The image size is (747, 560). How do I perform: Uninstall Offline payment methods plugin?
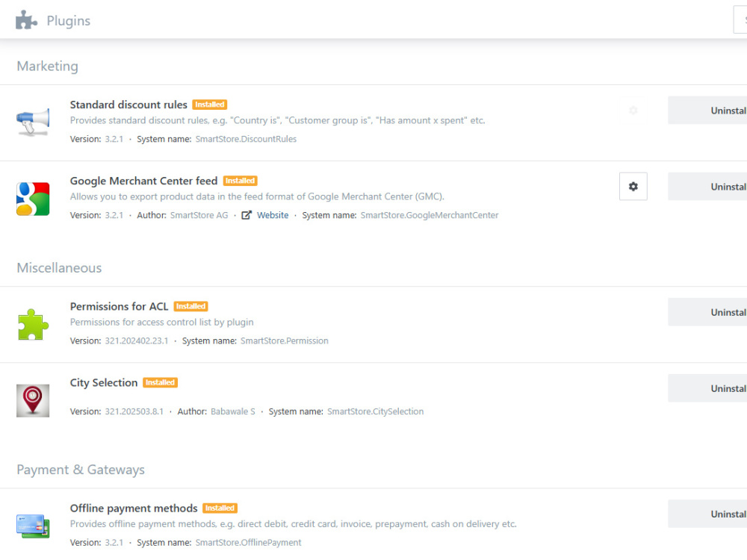pyautogui.click(x=707, y=514)
